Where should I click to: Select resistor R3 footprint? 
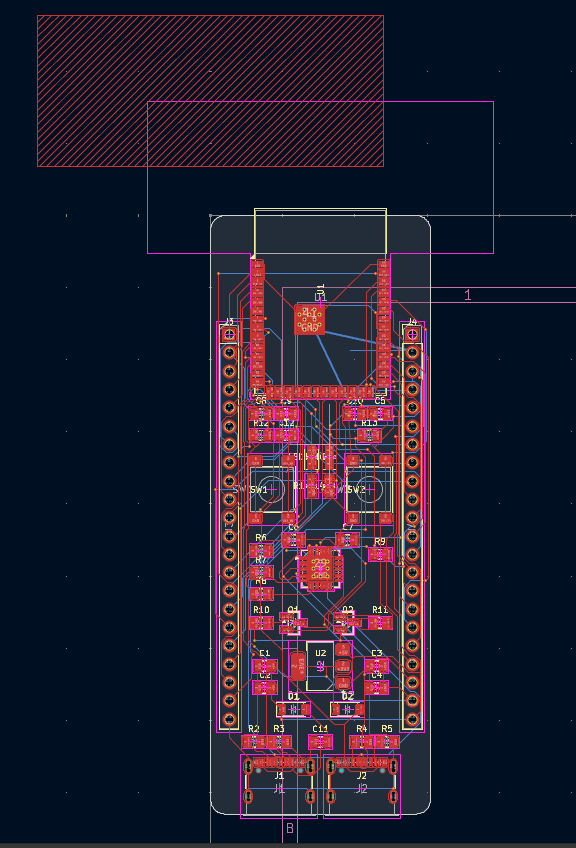click(x=279, y=741)
